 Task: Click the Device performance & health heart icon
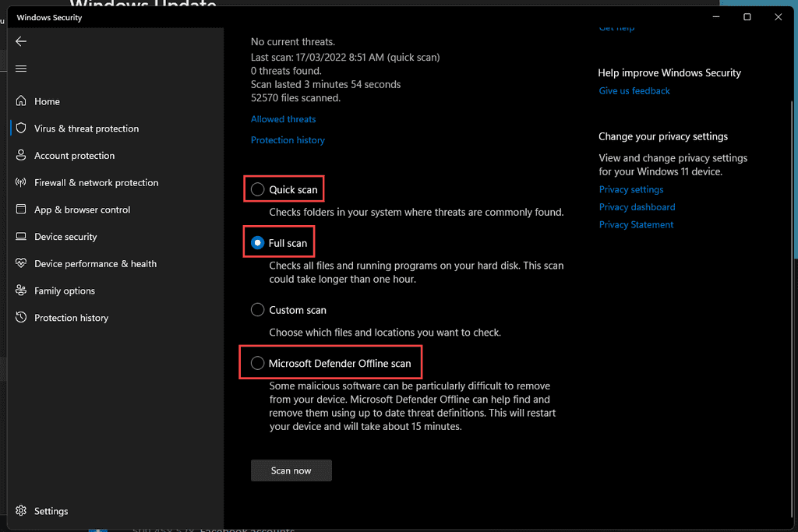click(21, 263)
